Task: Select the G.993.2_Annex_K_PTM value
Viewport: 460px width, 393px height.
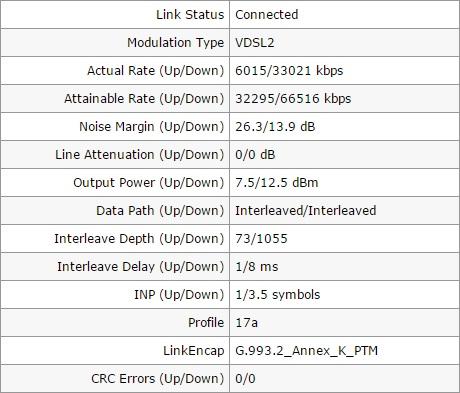Action: click(x=306, y=351)
